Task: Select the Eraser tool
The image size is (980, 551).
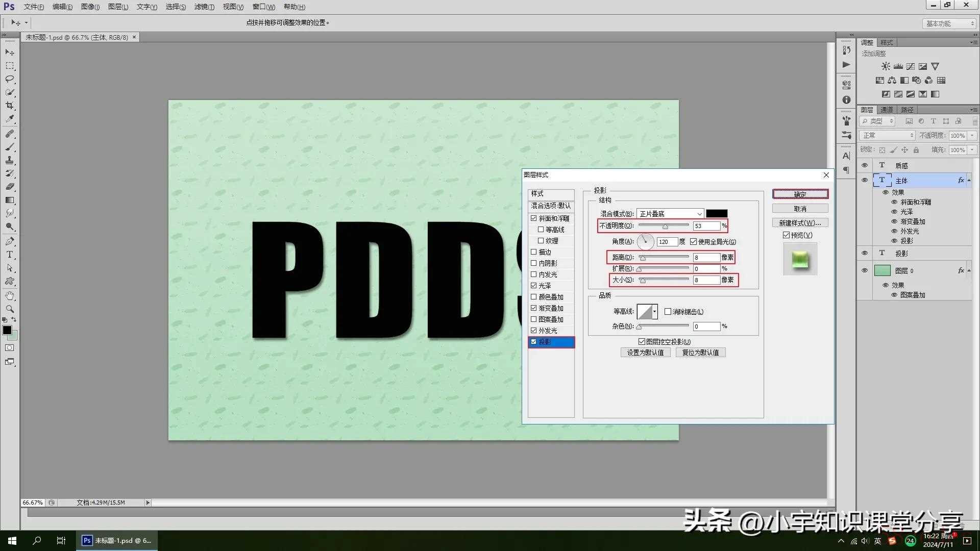Action: click(x=10, y=187)
